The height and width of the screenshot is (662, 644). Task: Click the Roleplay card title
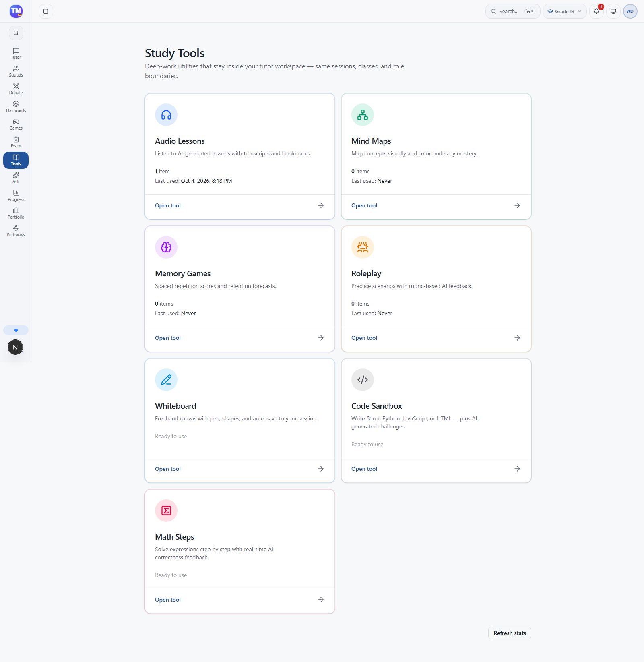pos(366,274)
